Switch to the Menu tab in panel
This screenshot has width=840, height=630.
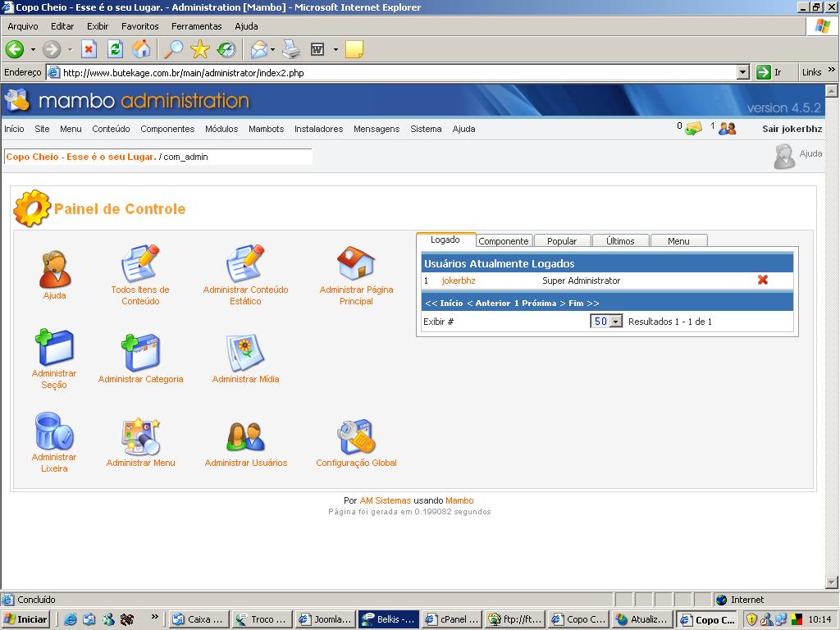click(678, 241)
